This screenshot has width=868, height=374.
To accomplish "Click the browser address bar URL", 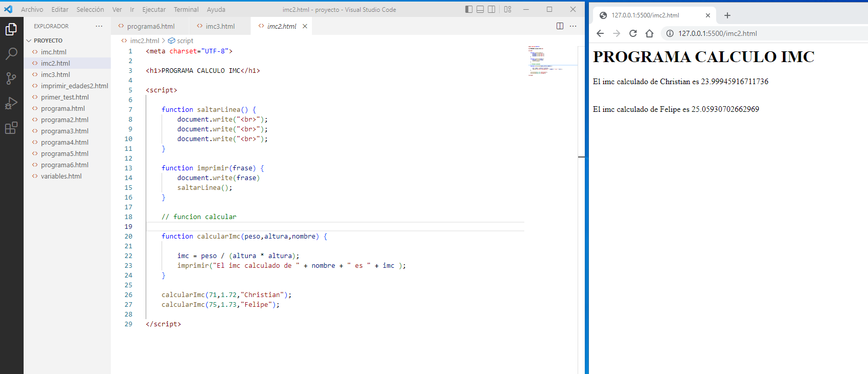I will tap(717, 33).
